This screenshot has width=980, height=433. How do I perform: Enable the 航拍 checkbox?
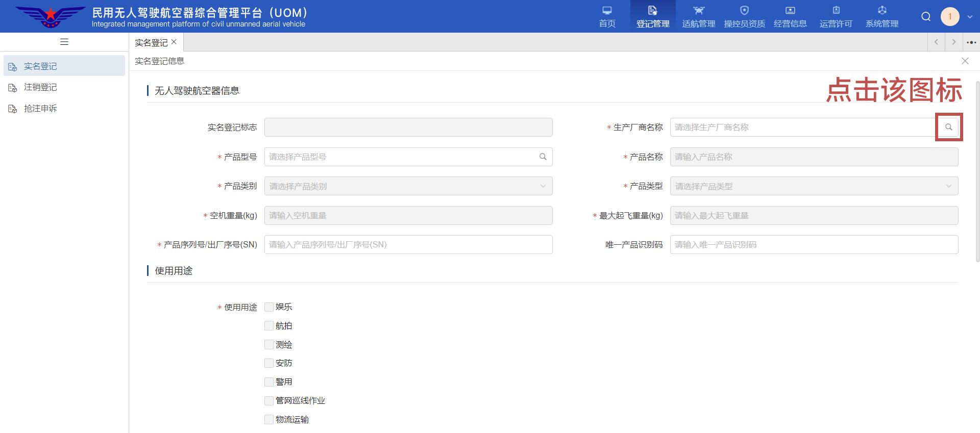pyautogui.click(x=269, y=326)
